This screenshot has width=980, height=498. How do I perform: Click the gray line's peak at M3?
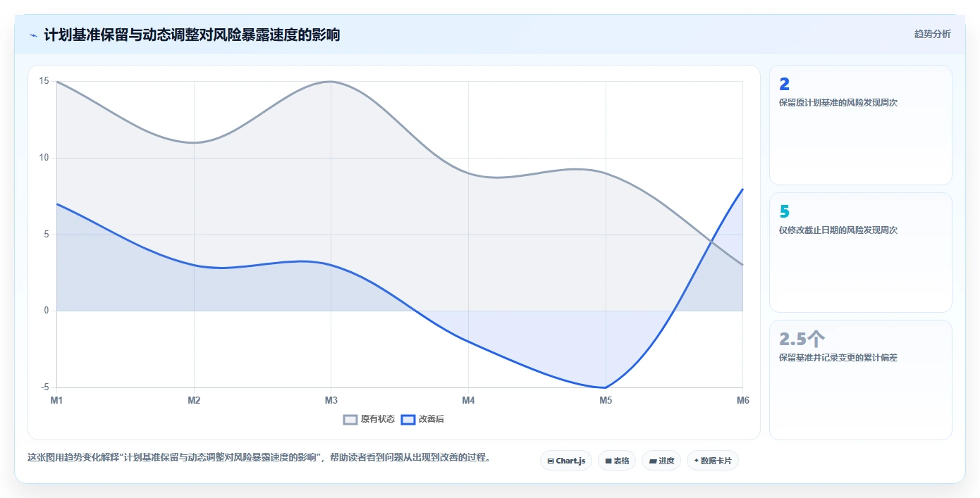coord(331,82)
